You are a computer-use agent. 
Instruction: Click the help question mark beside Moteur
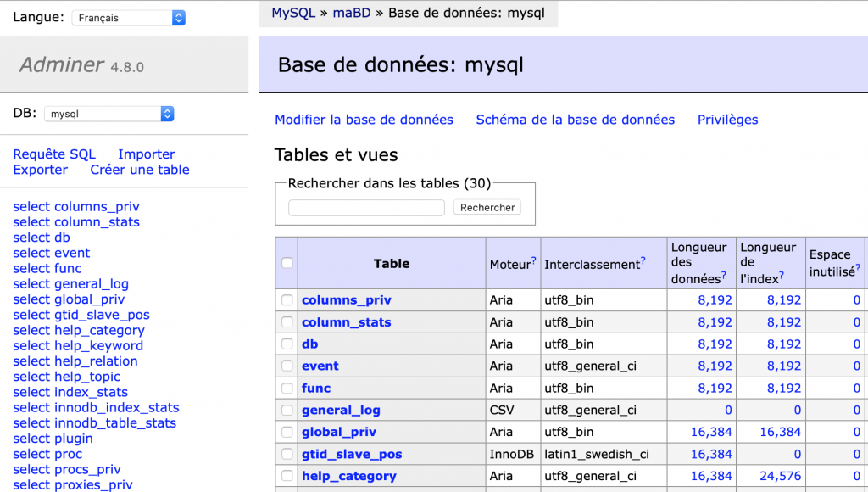[x=534, y=260]
